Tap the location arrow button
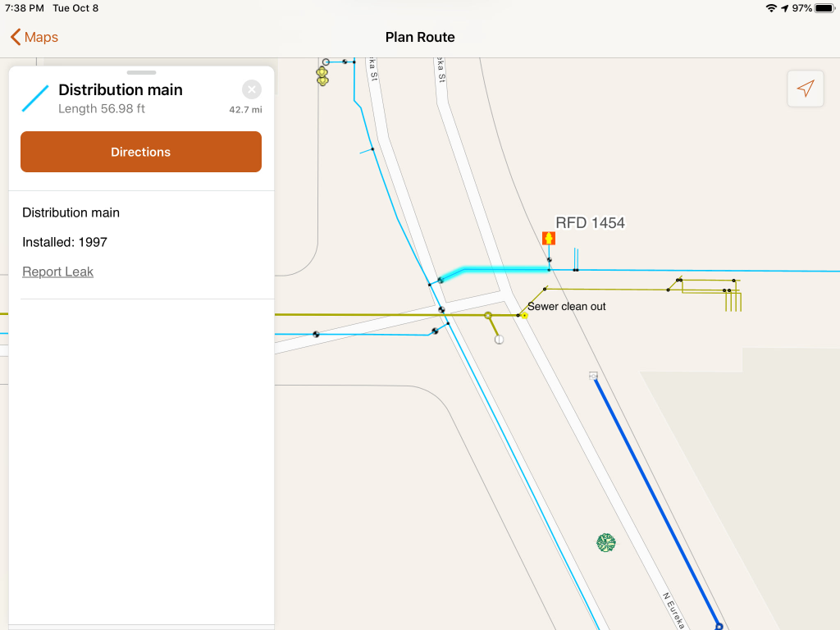 point(806,89)
